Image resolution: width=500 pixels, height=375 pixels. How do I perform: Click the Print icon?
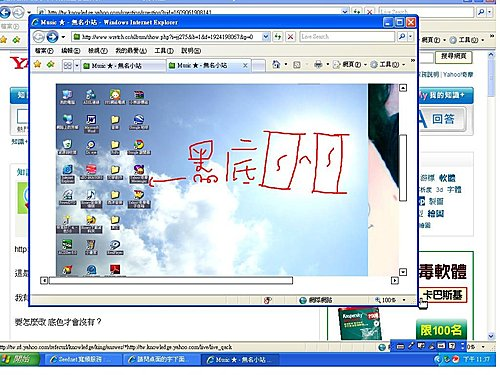pyautogui.click(x=318, y=64)
